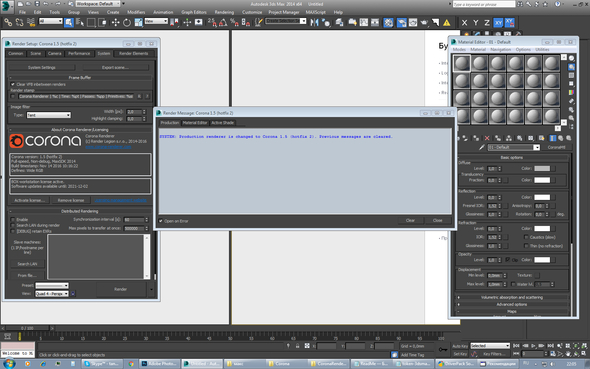
Task: Open the Workspace Default dropdown
Action: (98, 4)
